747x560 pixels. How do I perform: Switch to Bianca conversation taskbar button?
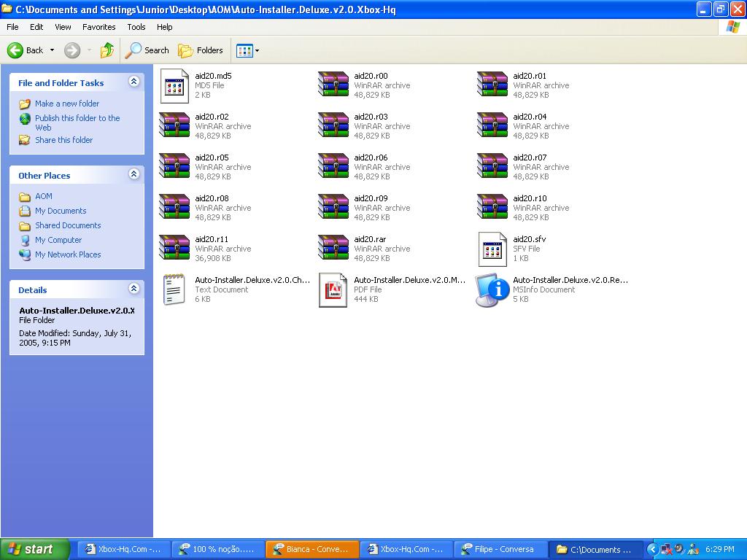pos(311,550)
